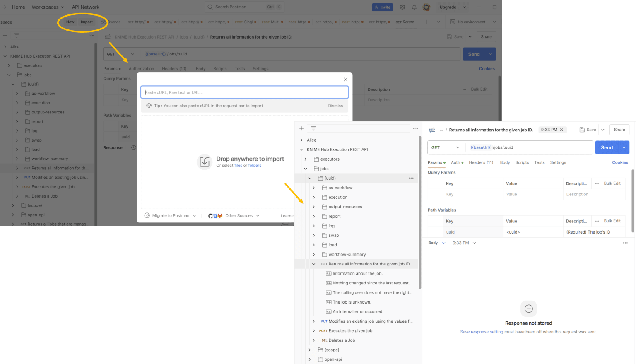
Task: Open the Save options chevron in right panel
Action: [x=603, y=130]
